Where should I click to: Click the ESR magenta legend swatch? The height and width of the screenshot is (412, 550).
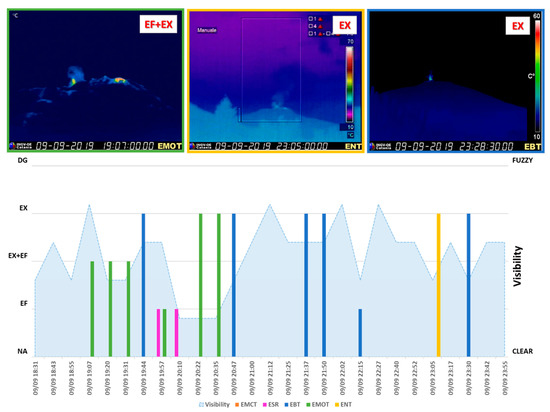(x=264, y=405)
